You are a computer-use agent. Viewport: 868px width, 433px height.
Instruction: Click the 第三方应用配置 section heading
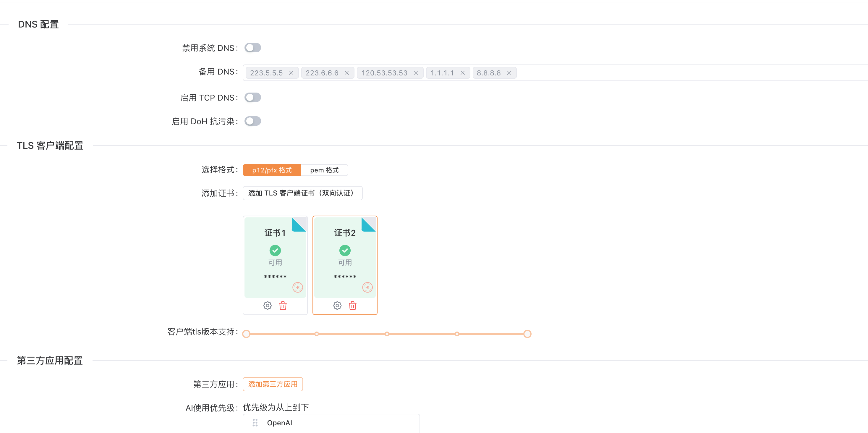pyautogui.click(x=50, y=361)
